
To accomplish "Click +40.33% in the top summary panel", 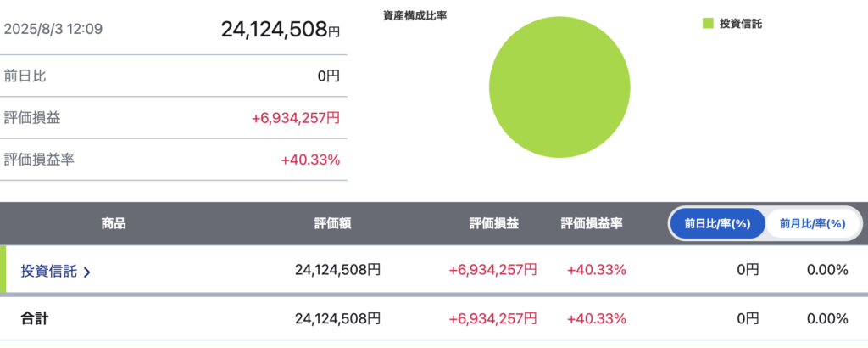I will click(x=310, y=160).
